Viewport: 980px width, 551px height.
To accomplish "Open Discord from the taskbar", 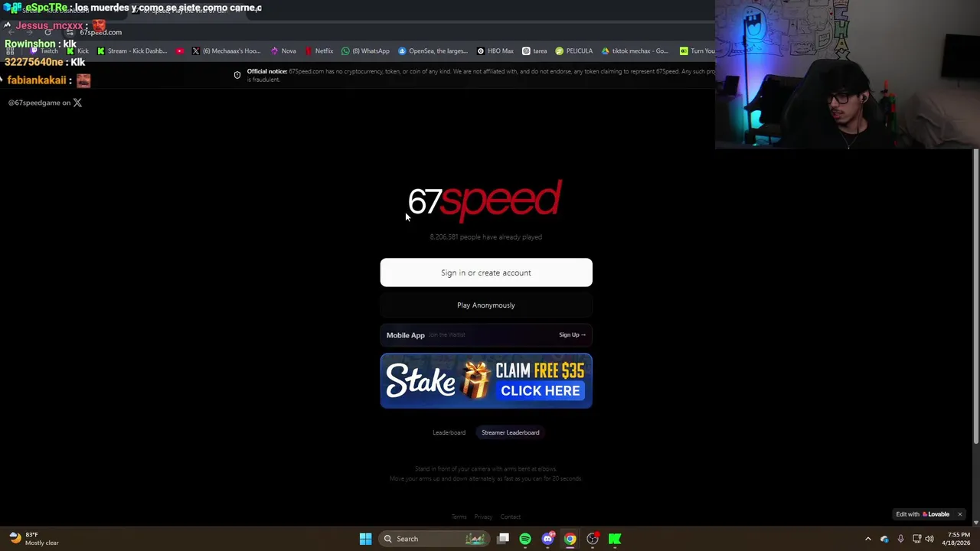I will click(547, 539).
